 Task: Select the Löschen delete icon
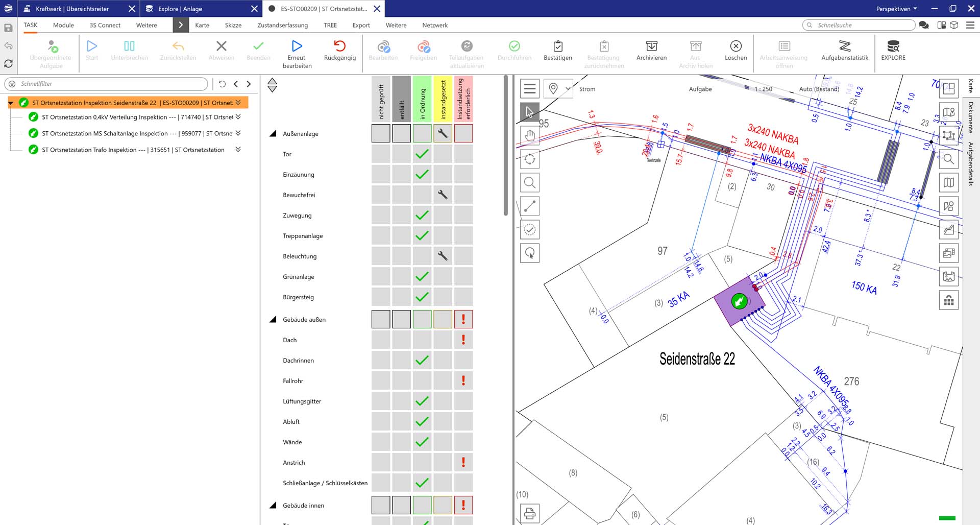736,46
